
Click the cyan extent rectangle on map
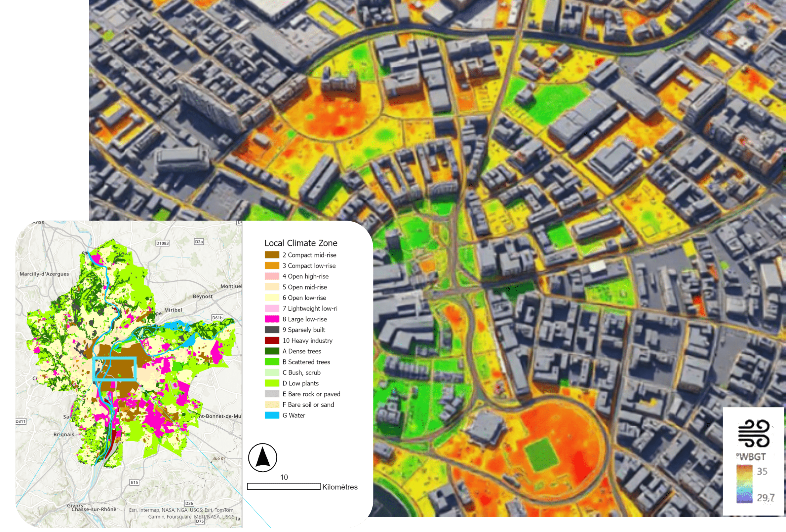coord(115,358)
